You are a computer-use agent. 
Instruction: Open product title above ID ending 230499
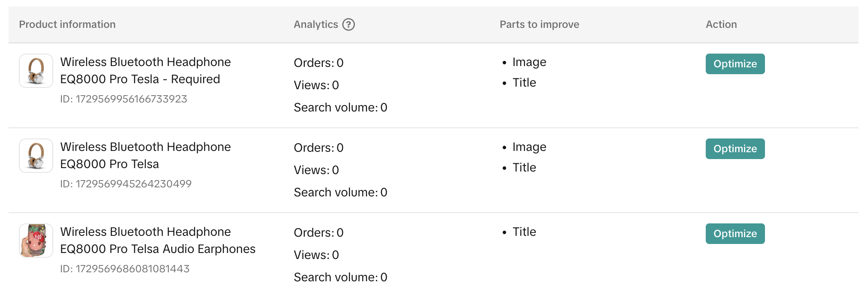(x=145, y=156)
